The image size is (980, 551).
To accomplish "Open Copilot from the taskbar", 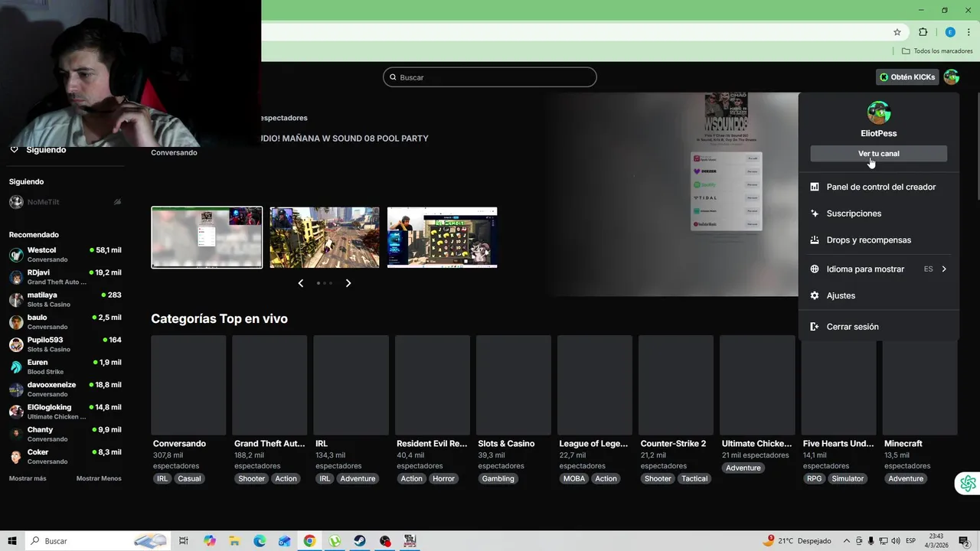I will coord(209,541).
